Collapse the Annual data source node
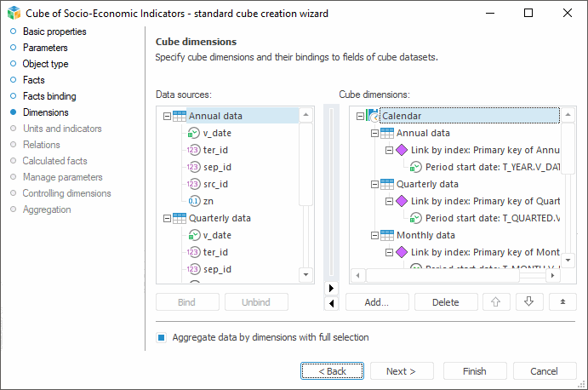 point(167,116)
